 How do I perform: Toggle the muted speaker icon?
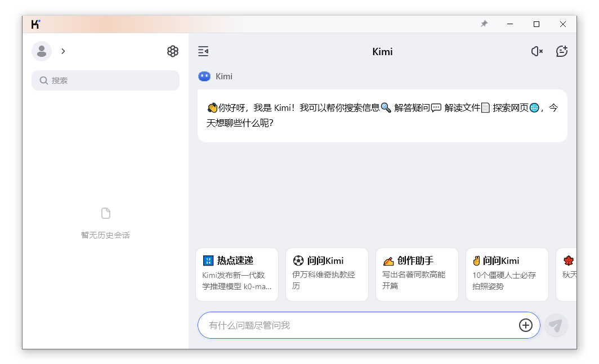coord(537,51)
